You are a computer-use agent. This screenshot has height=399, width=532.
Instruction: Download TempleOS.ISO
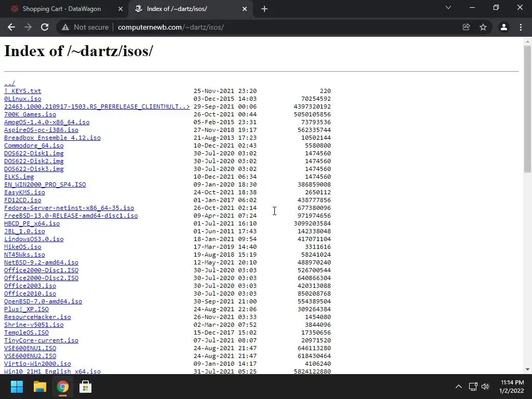pyautogui.click(x=26, y=333)
